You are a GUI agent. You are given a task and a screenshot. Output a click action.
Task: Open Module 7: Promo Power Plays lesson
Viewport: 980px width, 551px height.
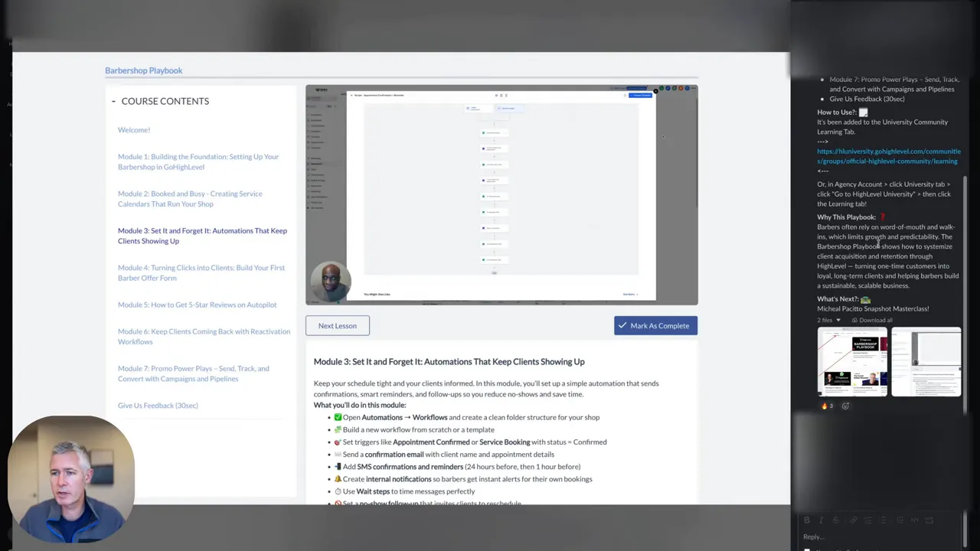(194, 373)
